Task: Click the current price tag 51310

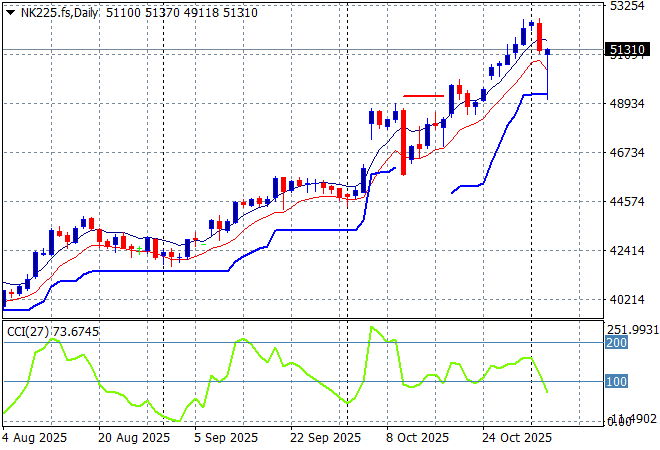Action: click(625, 49)
